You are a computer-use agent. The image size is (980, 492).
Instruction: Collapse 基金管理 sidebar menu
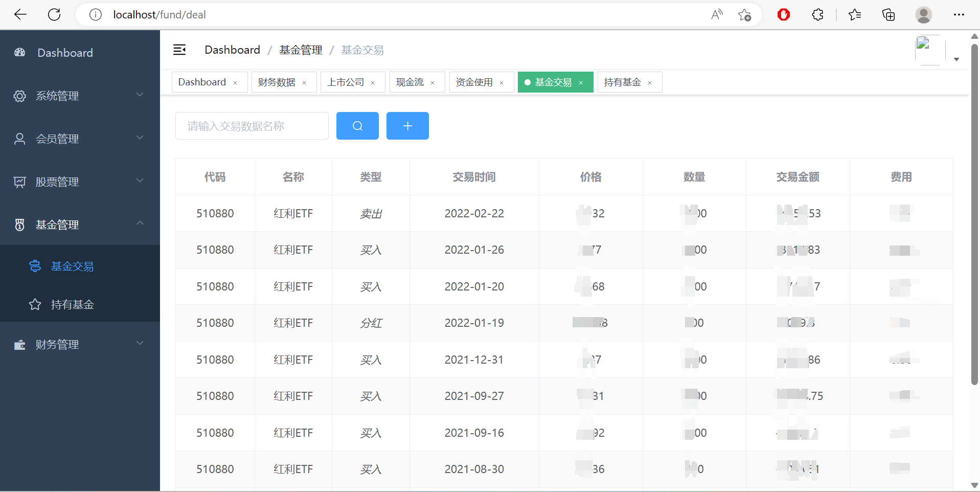tap(80, 225)
